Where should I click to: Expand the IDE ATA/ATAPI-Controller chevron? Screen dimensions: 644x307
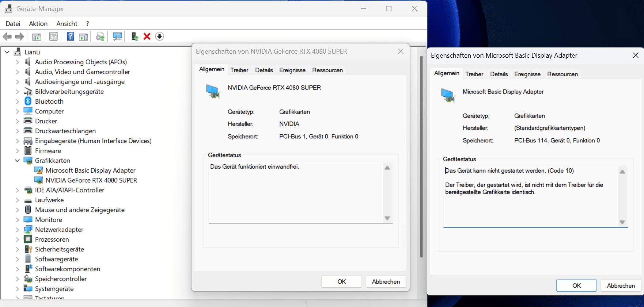click(17, 190)
